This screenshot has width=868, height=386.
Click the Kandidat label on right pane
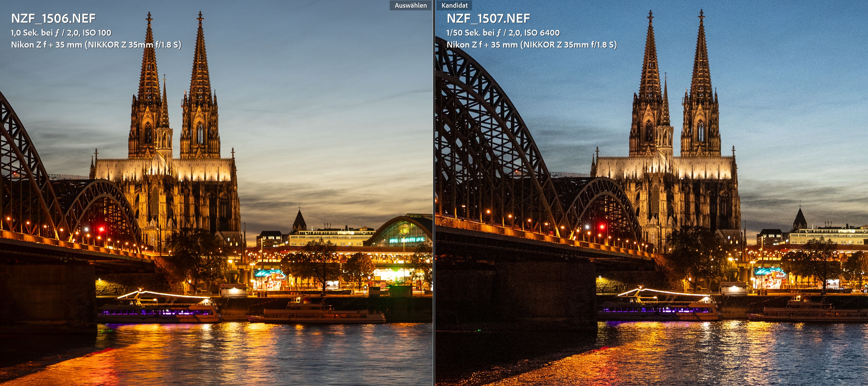[454, 5]
